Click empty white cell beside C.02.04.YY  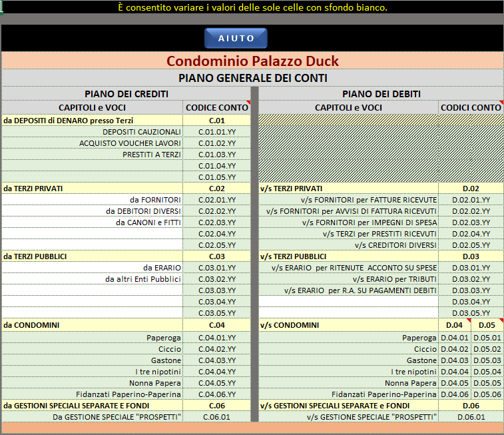coord(93,234)
